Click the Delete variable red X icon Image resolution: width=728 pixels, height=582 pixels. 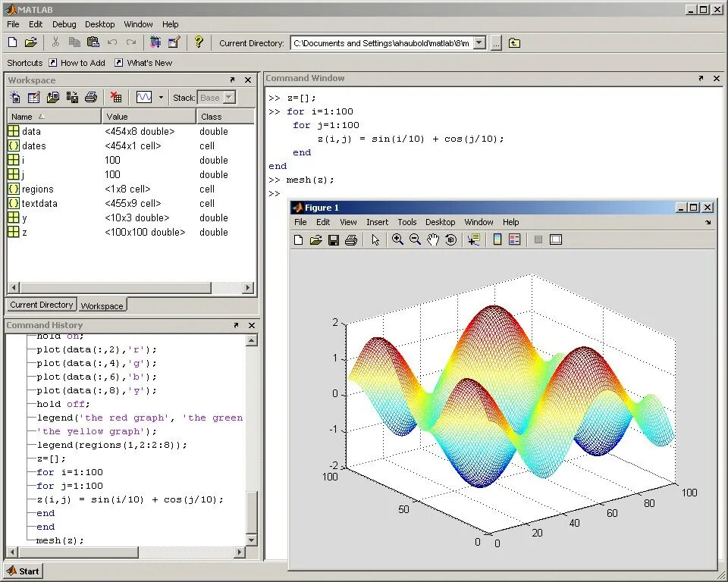click(x=115, y=97)
